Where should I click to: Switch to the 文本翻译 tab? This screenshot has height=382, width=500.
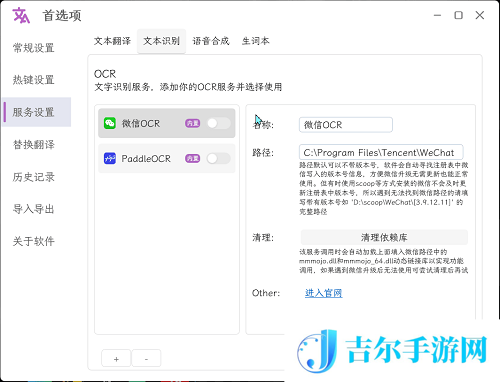pos(112,41)
